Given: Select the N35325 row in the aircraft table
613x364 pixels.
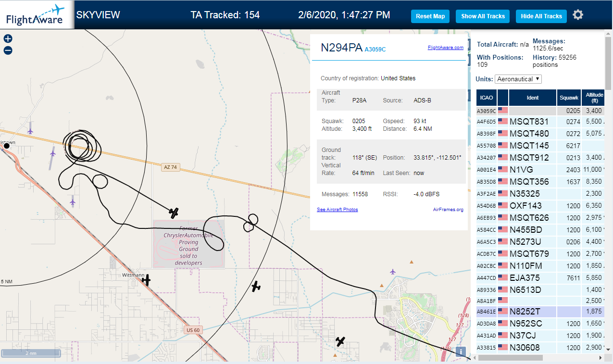Looking at the screenshot, I should coord(540,194).
